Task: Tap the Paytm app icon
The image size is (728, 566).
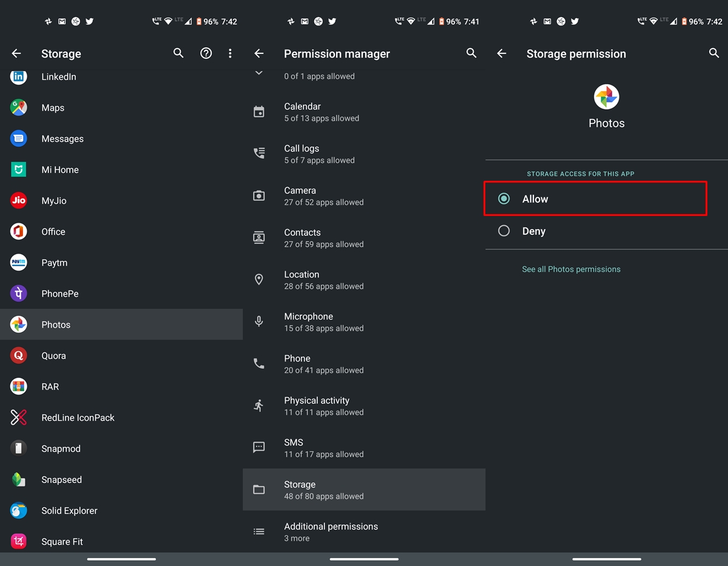Action: [x=19, y=262]
